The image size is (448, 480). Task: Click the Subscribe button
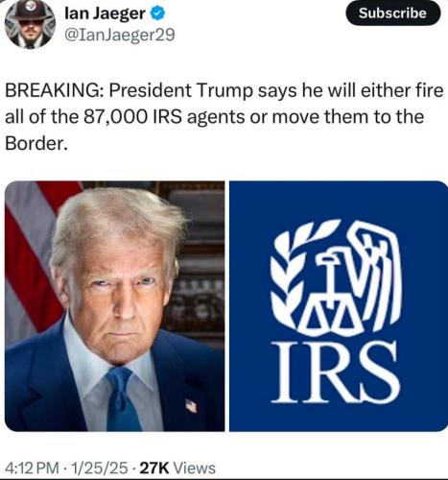pyautogui.click(x=393, y=13)
